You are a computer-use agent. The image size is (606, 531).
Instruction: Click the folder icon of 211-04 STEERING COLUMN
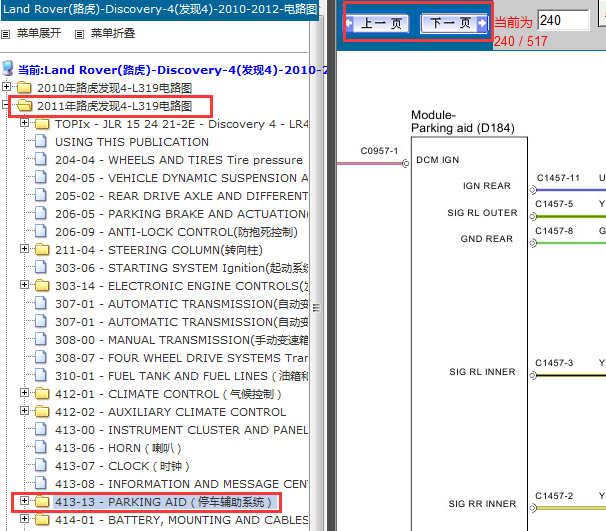point(42,250)
